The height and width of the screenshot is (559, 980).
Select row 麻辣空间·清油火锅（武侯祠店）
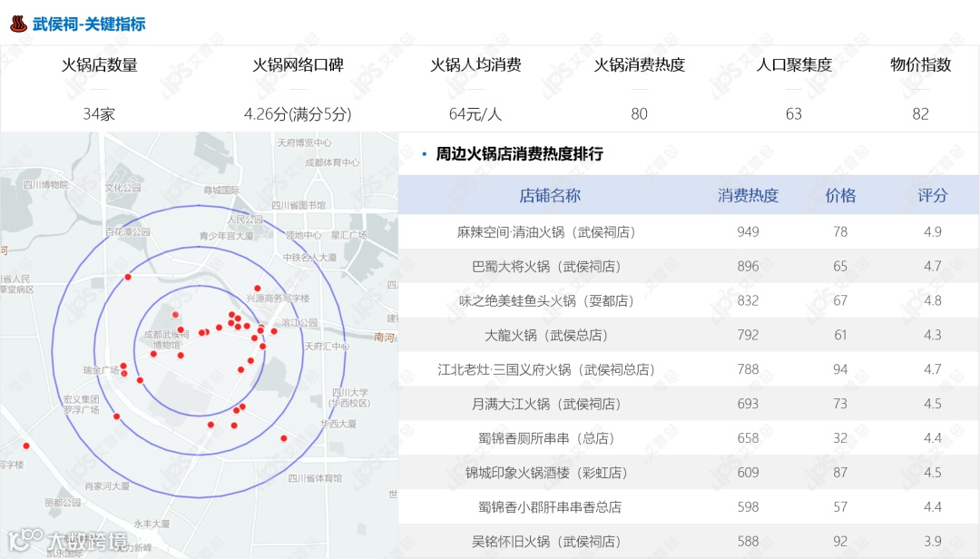click(689, 232)
